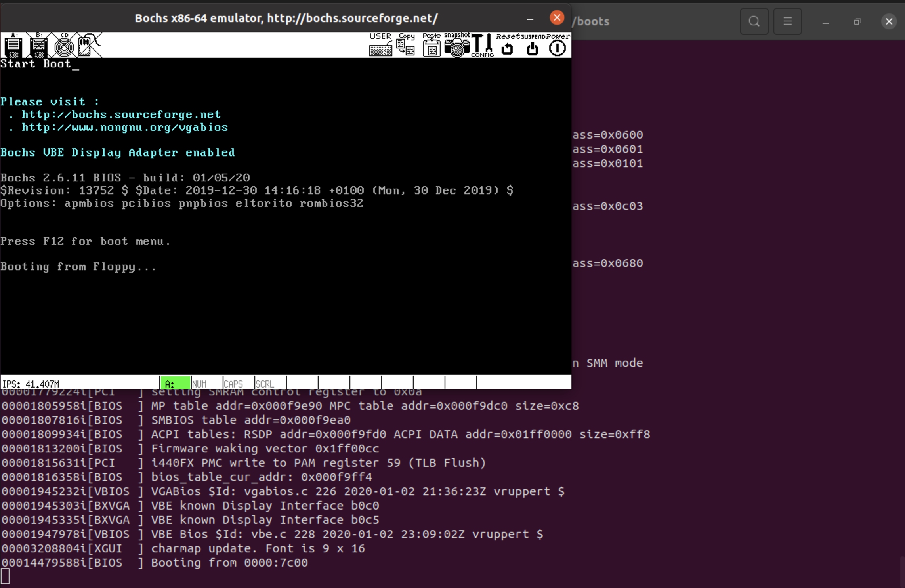Viewport: 905px width, 588px height.
Task: Click the CAPS lock status indicator
Action: [x=238, y=383]
